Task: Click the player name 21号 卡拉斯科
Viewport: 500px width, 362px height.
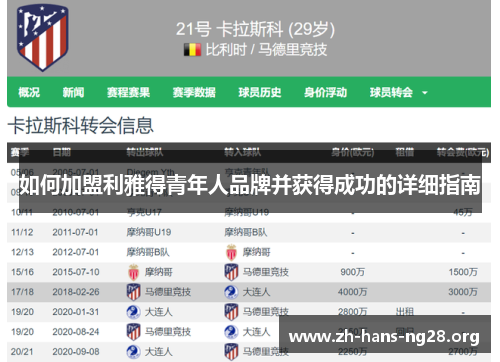Action: click(x=229, y=29)
